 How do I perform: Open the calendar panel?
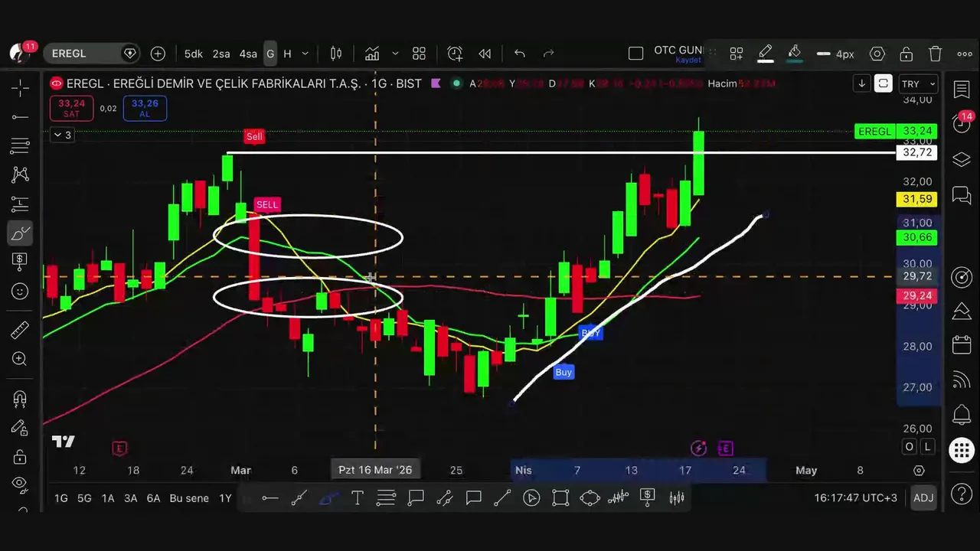(x=962, y=345)
